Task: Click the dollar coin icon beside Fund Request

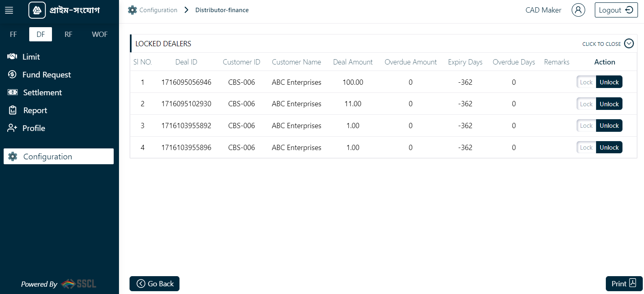Action: click(12, 74)
